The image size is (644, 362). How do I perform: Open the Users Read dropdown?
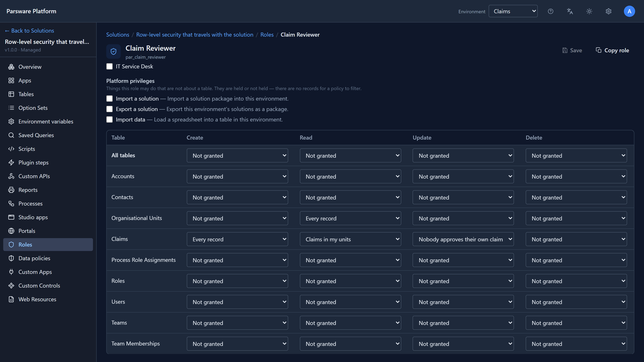point(350,302)
